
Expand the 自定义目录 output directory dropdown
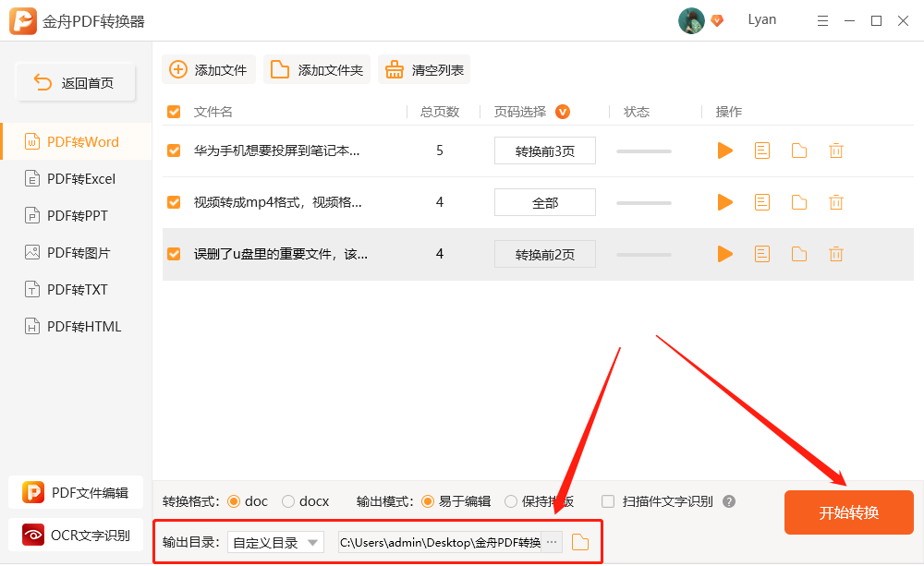click(x=275, y=542)
